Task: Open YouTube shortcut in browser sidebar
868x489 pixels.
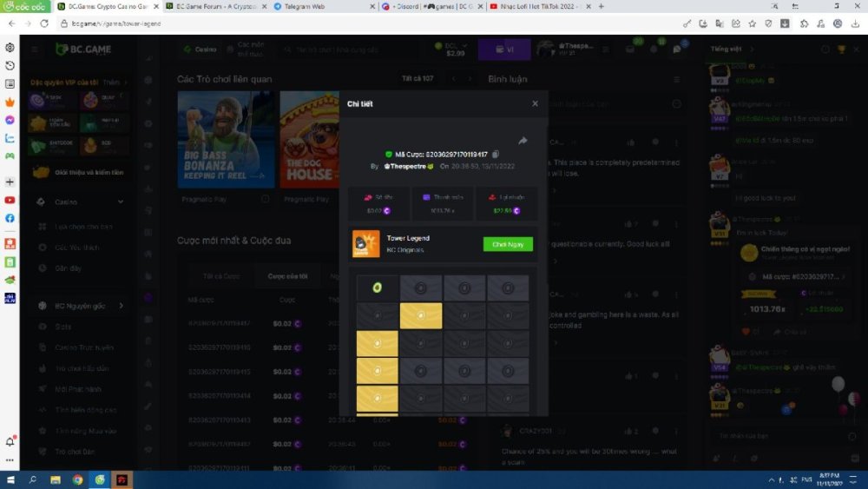Action: (x=10, y=200)
